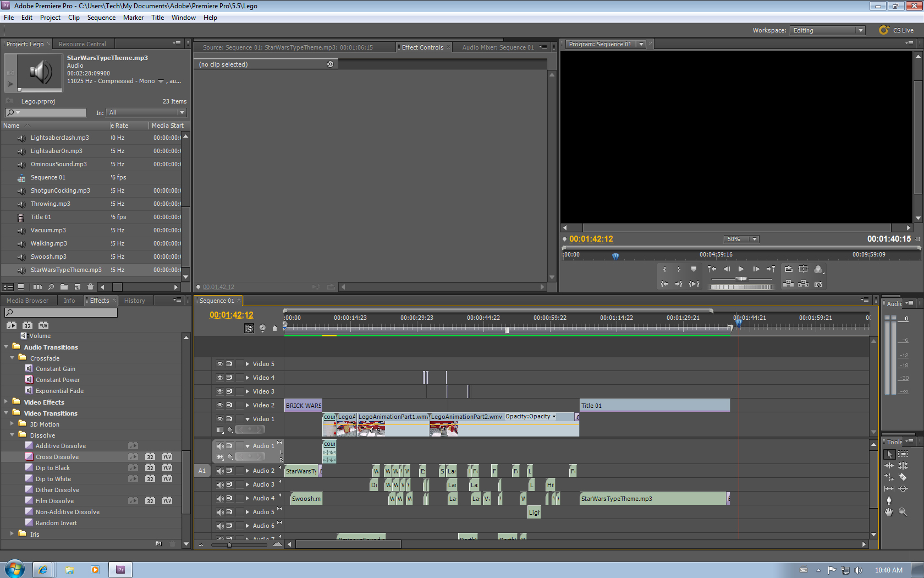The width and height of the screenshot is (924, 578).
Task: Play the sequence in Program monitor
Action: point(741,269)
